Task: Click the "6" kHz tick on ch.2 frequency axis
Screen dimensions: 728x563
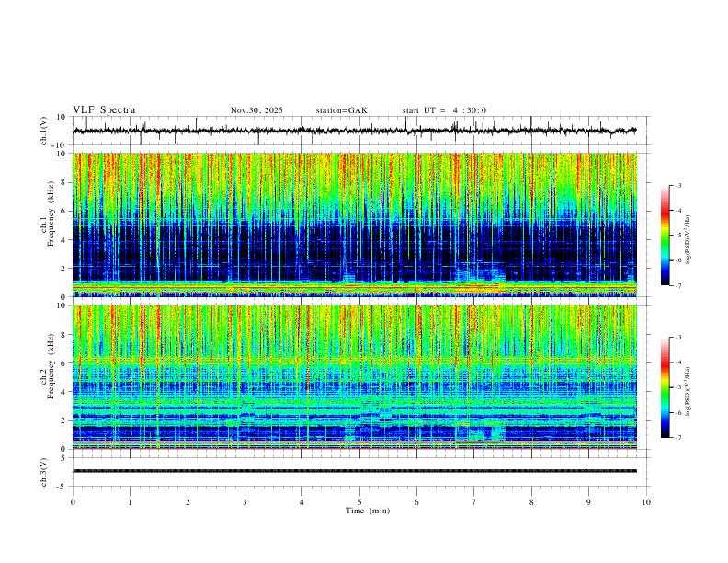Action: (64, 363)
